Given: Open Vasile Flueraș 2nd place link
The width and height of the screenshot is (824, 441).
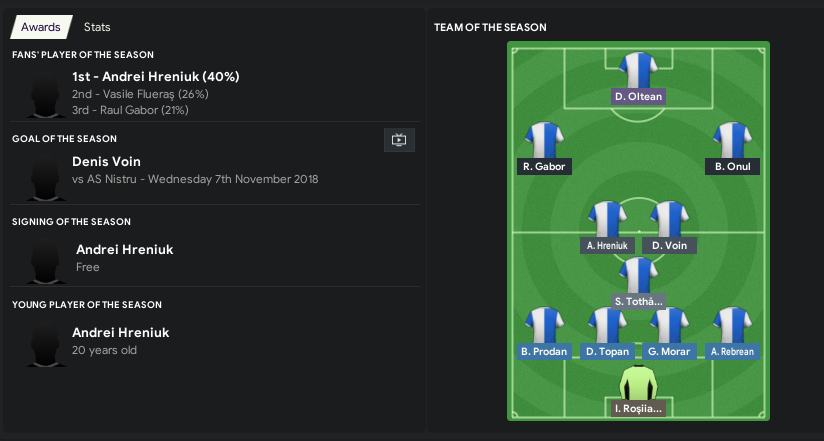Looking at the screenshot, I should (x=140, y=94).
